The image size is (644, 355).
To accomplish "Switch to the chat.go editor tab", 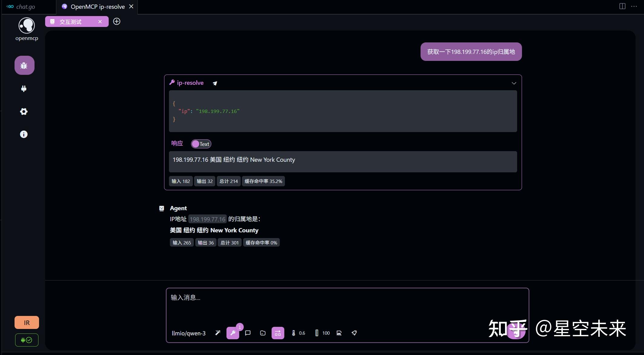I will [x=26, y=6].
